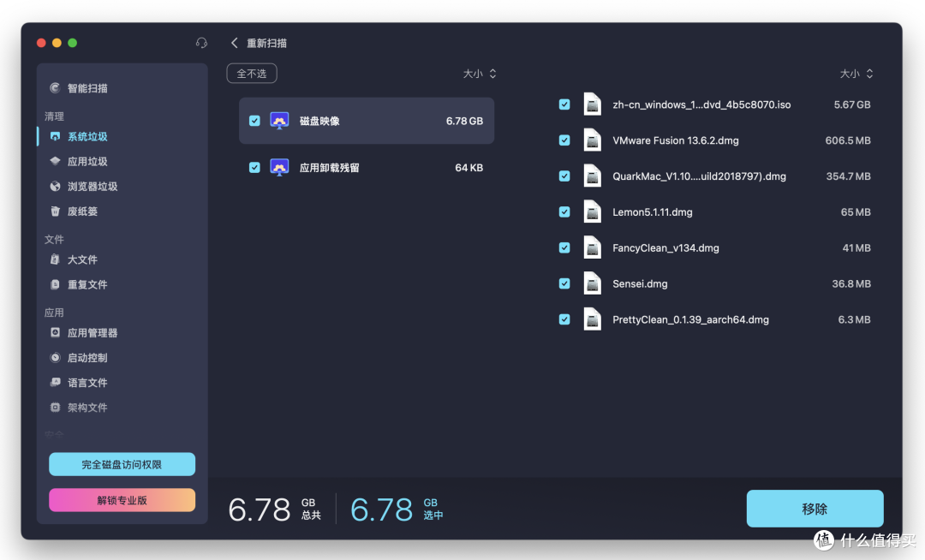Go to the 大文件 section
The image size is (925, 560).
pyautogui.click(x=82, y=259)
